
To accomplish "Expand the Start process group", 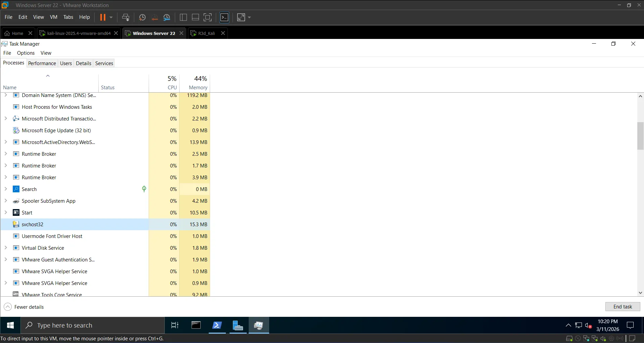I will pyautogui.click(x=6, y=213).
